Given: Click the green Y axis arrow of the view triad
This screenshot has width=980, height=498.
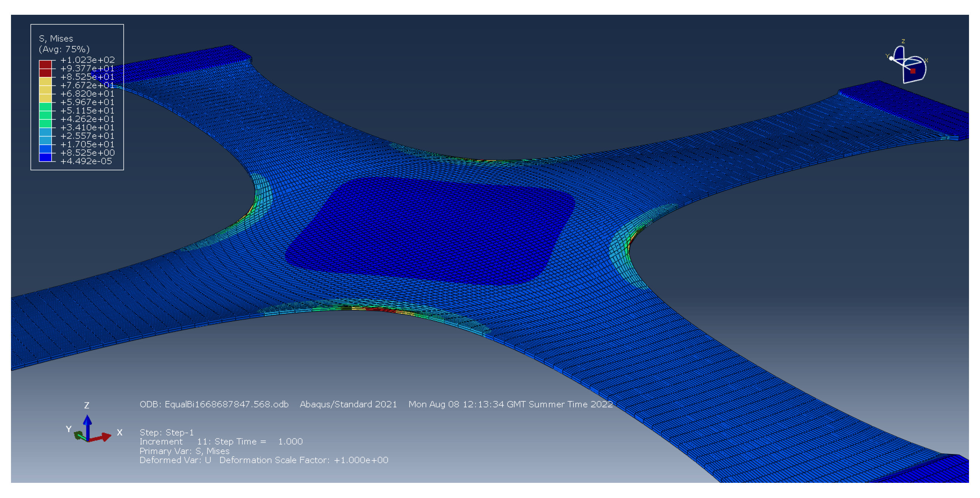Looking at the screenshot, I should pyautogui.click(x=79, y=435).
